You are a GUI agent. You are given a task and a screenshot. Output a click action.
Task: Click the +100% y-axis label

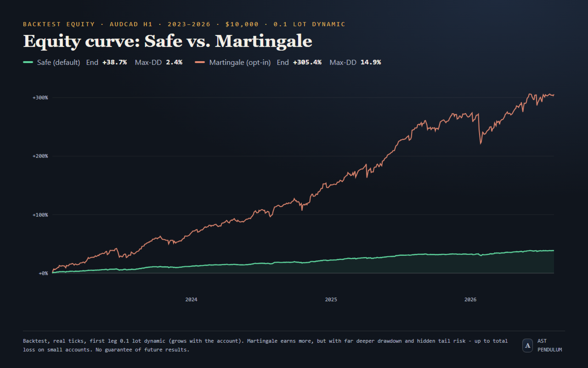(40, 215)
